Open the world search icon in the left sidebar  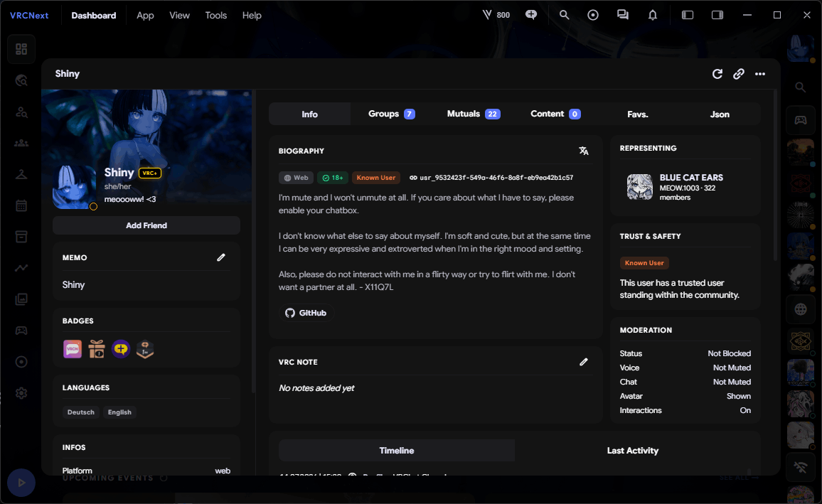coord(21,80)
